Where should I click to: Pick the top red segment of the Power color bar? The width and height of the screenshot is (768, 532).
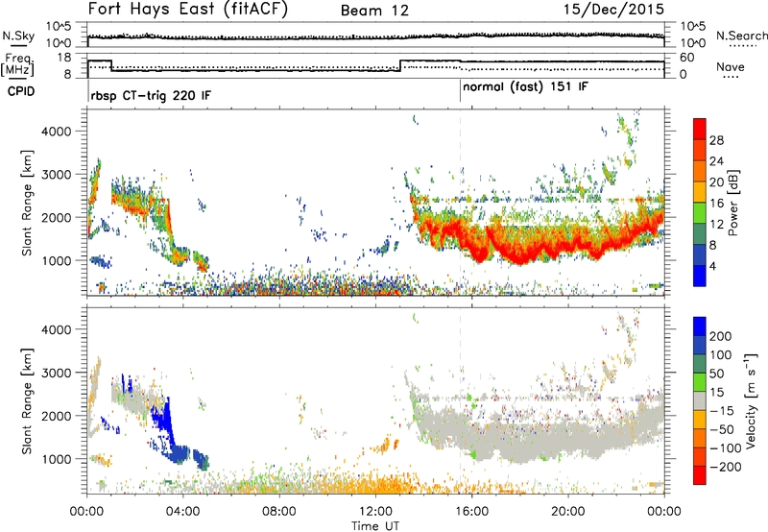pos(700,129)
